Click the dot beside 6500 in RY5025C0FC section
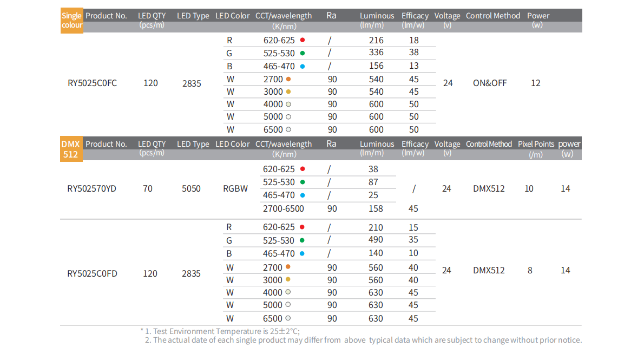This screenshot has height=347, width=644. tap(288, 130)
